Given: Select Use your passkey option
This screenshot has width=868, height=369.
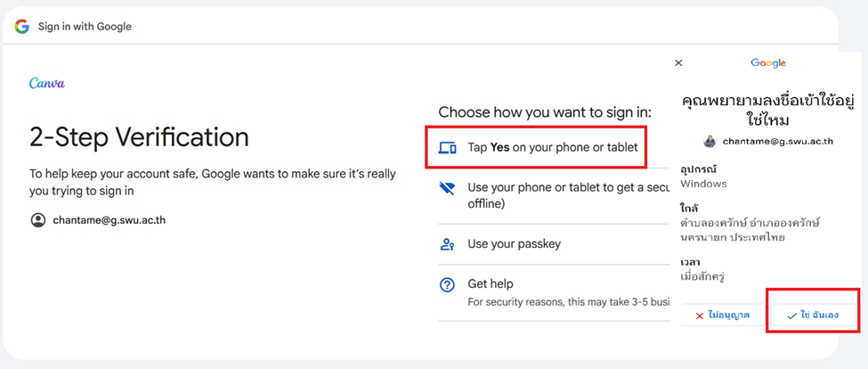Looking at the screenshot, I should 554,244.
